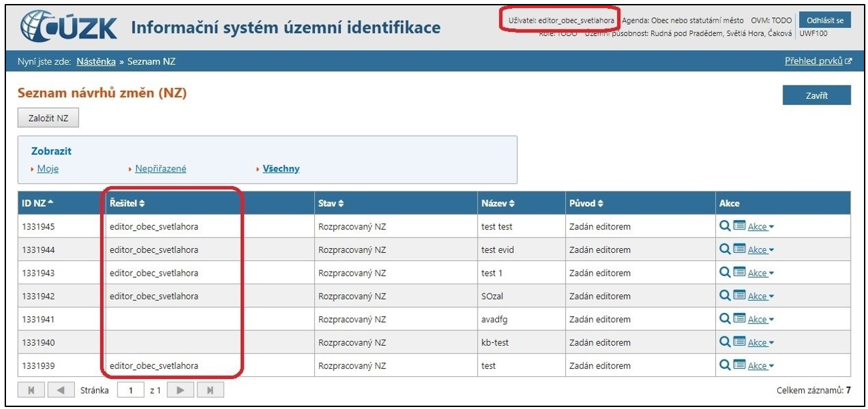Expand the Akce menu for NZ 1331939
This screenshot has height=409, width=868.
pos(761,366)
